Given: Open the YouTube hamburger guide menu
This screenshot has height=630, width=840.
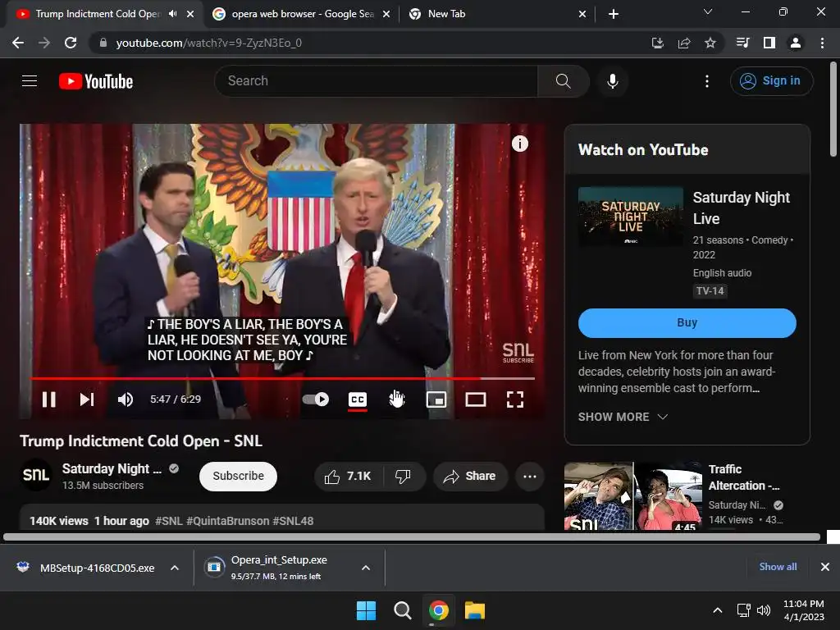Looking at the screenshot, I should (x=30, y=81).
